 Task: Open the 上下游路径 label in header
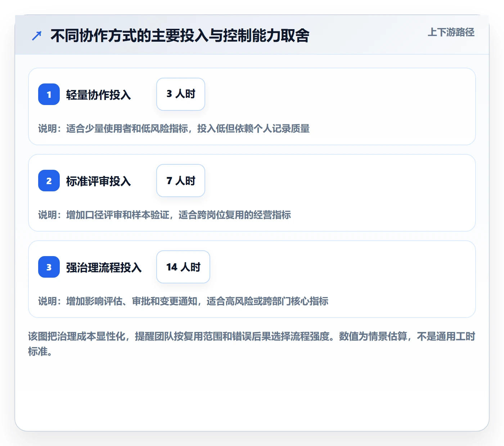[451, 32]
